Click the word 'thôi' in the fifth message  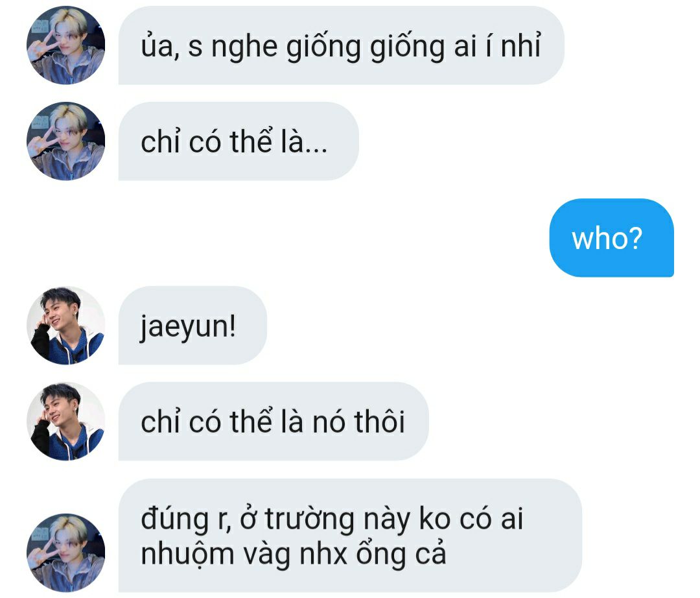(x=379, y=421)
